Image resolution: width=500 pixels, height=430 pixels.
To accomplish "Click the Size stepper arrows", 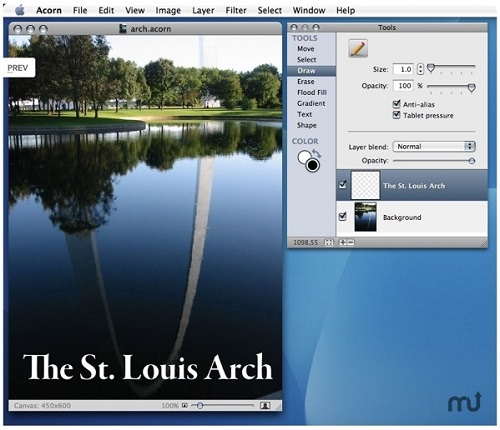I will (x=421, y=69).
